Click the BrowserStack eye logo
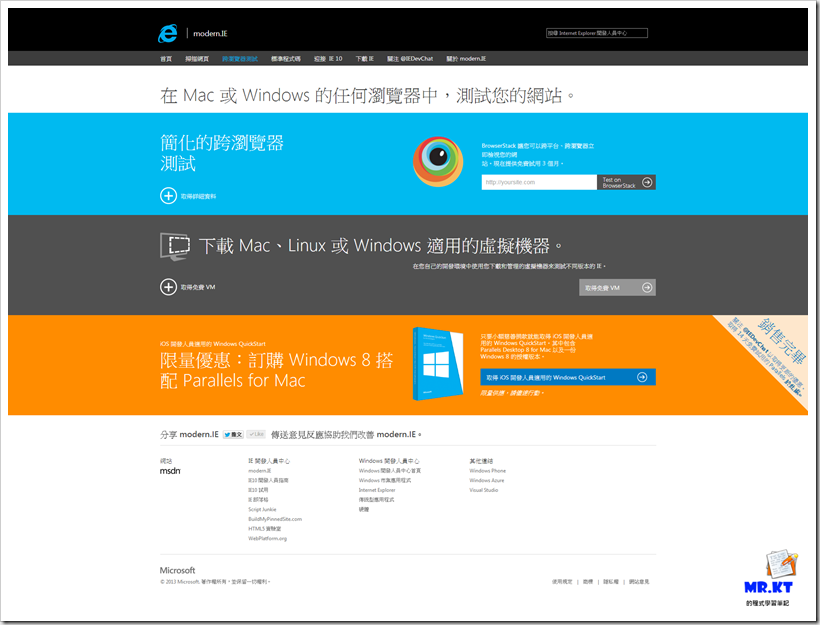820x625 pixels. pyautogui.click(x=438, y=161)
